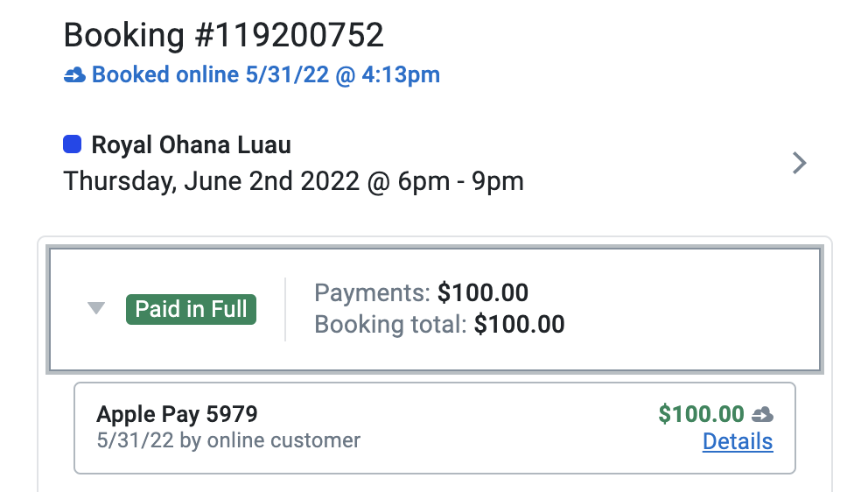Click the green $100.00 payment amount
Screen dimensions: 868x492
(x=701, y=414)
